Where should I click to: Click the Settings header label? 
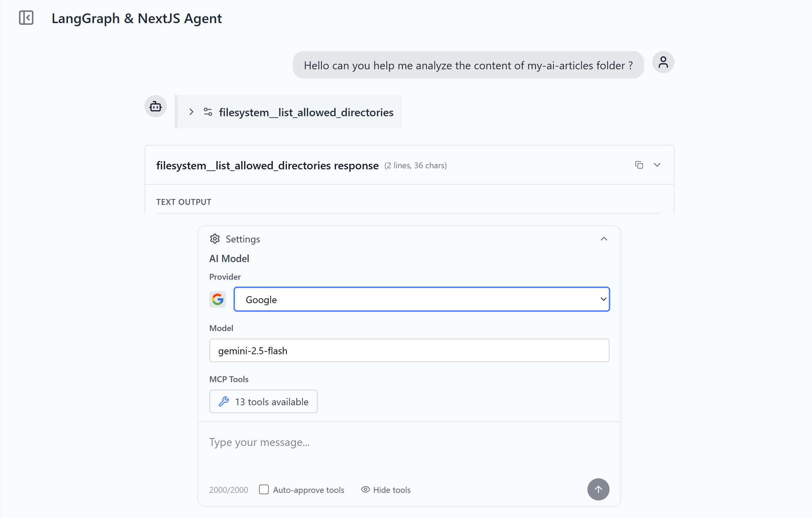[242, 239]
